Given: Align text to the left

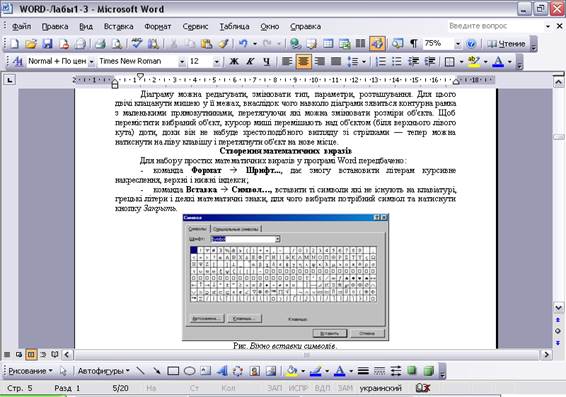Looking at the screenshot, I should pyautogui.click(x=287, y=62).
